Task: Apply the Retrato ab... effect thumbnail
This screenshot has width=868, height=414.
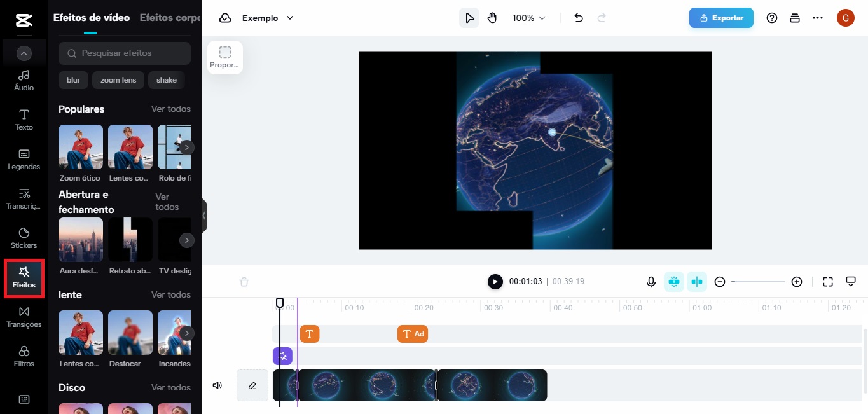Action: [x=130, y=240]
